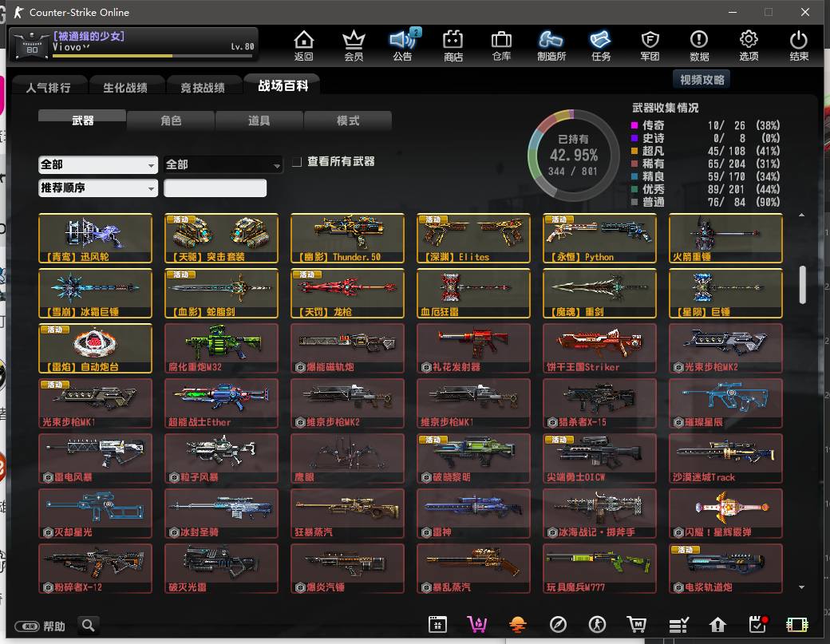The image size is (830, 644).
Task: Open the 任务 missions icon
Action: tap(601, 45)
